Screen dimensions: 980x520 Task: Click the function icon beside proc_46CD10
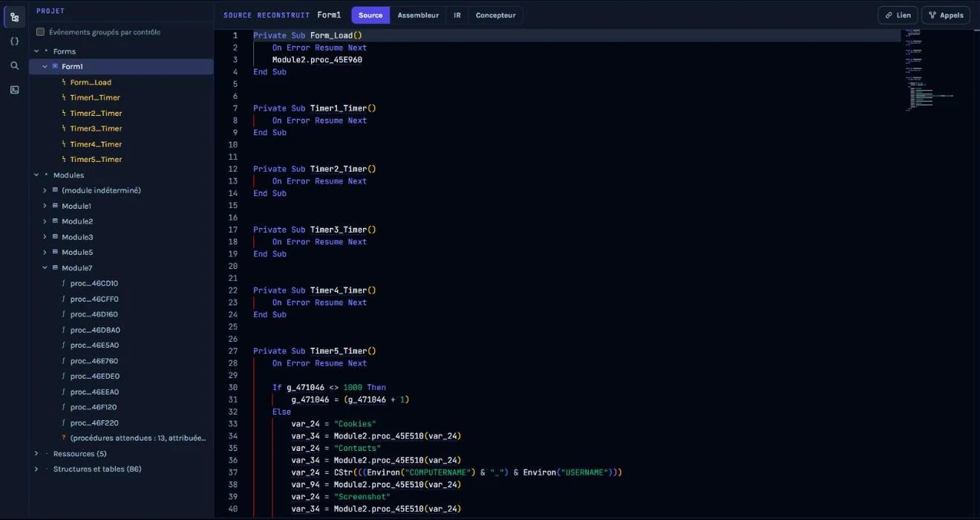point(64,284)
